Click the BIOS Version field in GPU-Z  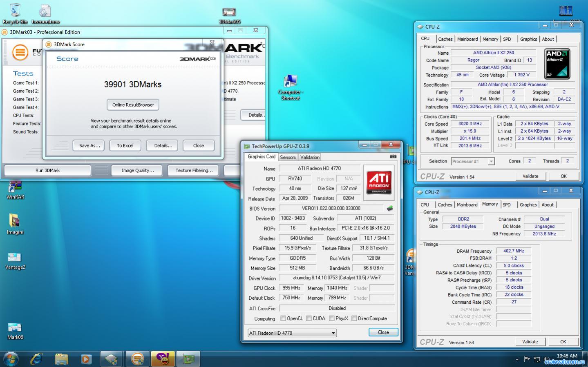click(331, 208)
